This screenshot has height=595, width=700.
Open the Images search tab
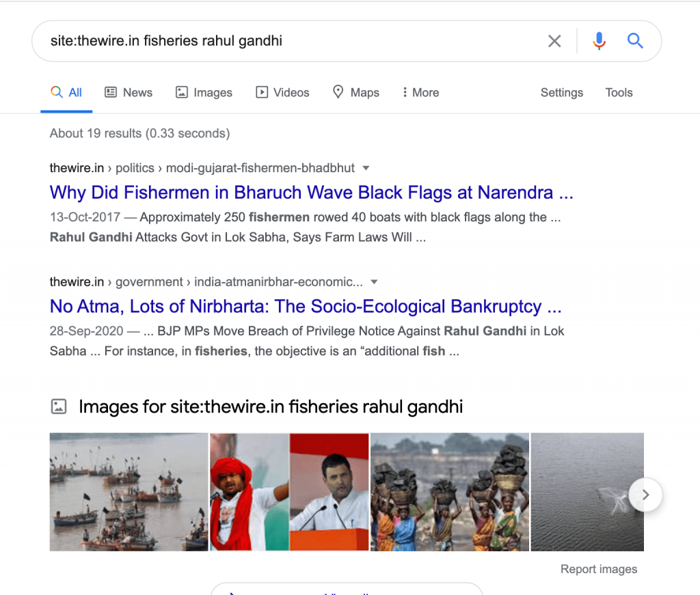tap(204, 93)
